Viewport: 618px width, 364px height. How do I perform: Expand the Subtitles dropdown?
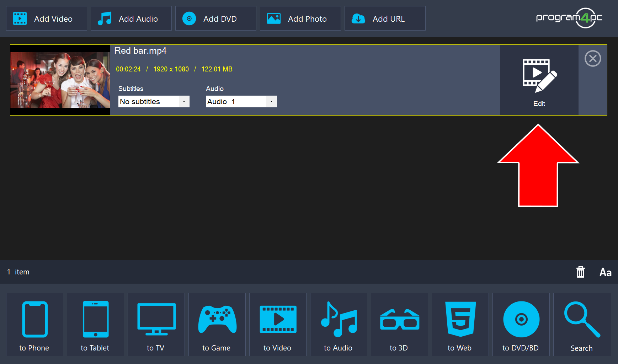tap(154, 102)
